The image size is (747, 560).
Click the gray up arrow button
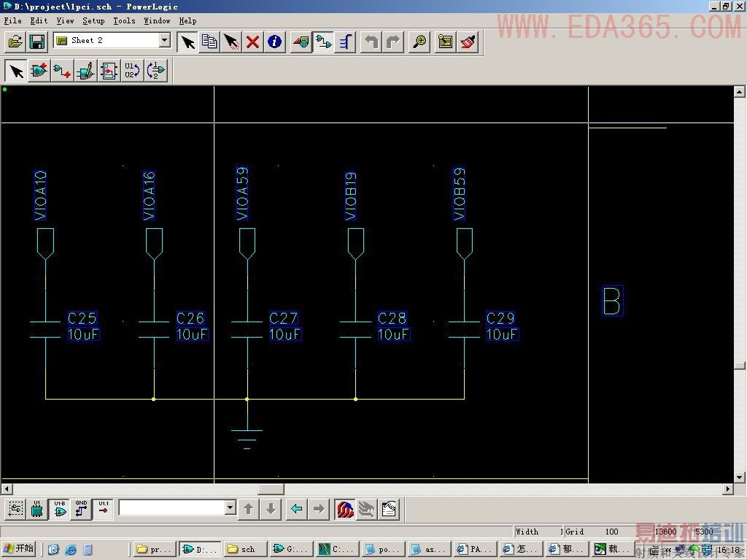[248, 509]
